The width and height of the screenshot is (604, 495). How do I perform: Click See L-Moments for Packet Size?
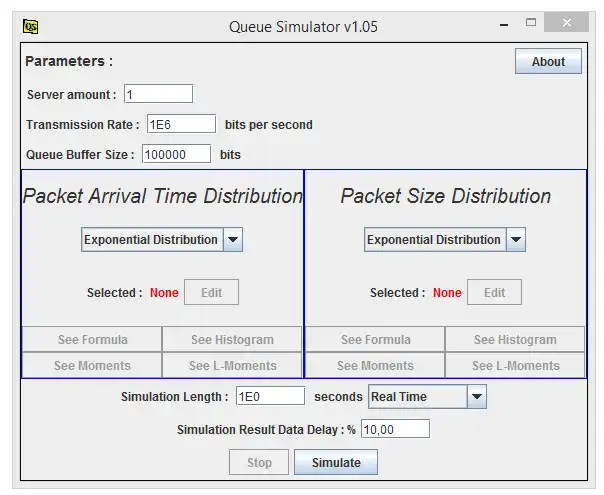click(515, 365)
